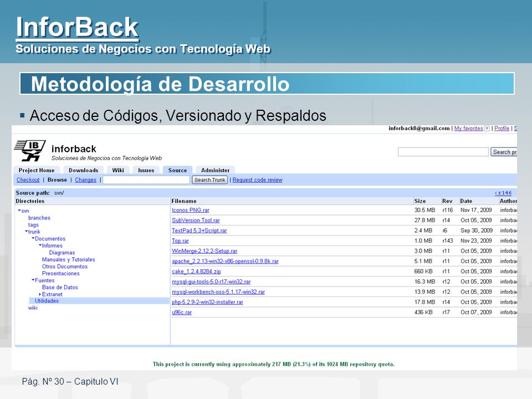The width and height of the screenshot is (532, 399).
Task: Open the Project Home tab
Action: (37, 170)
